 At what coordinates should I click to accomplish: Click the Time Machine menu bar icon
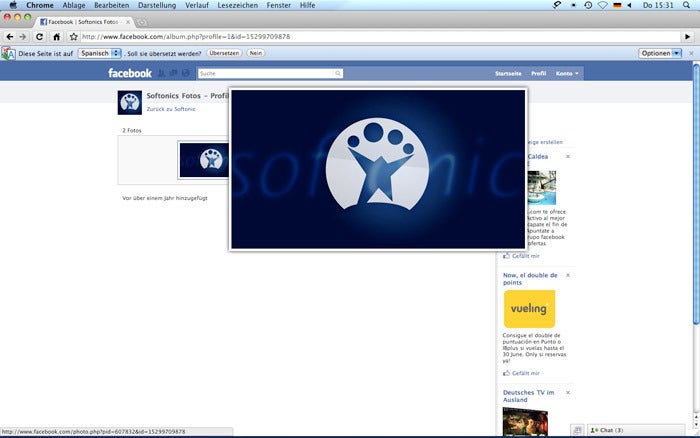588,5
